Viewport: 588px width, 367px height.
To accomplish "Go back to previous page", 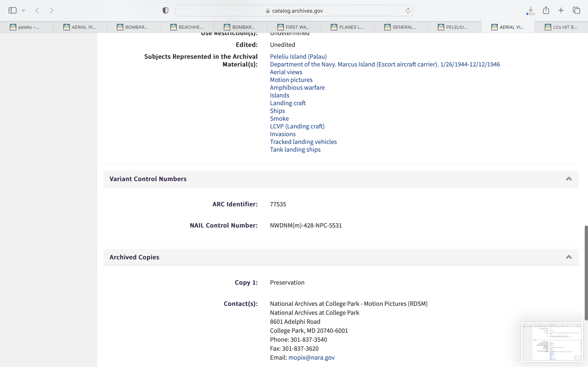I will (37, 10).
